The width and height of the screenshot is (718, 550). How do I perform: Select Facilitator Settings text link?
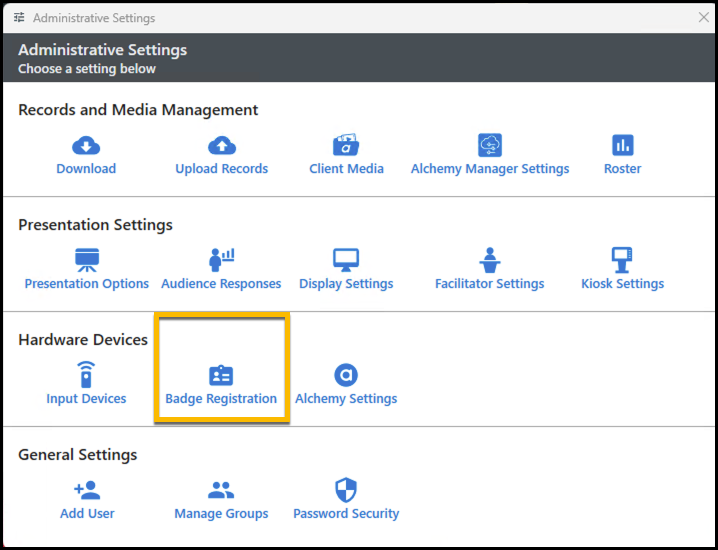[x=490, y=284]
